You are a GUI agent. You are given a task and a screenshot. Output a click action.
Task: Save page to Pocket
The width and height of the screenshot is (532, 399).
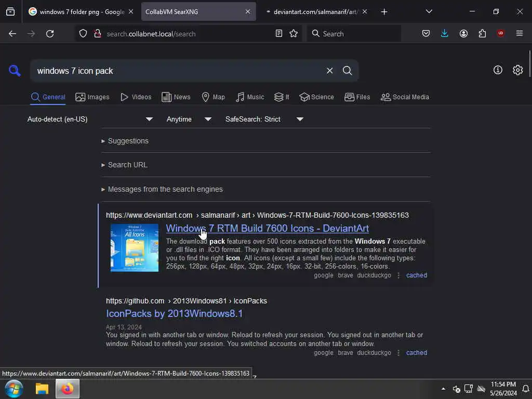pos(426,33)
